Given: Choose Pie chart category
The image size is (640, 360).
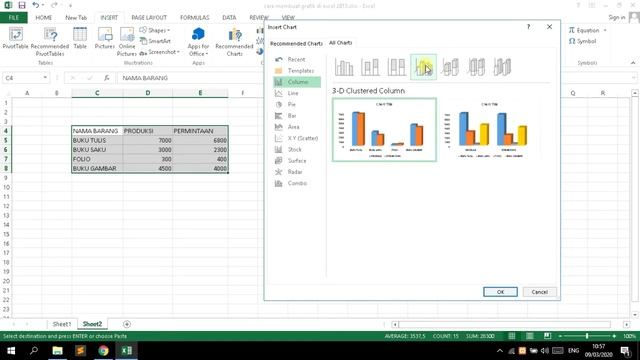Looking at the screenshot, I should [x=296, y=104].
